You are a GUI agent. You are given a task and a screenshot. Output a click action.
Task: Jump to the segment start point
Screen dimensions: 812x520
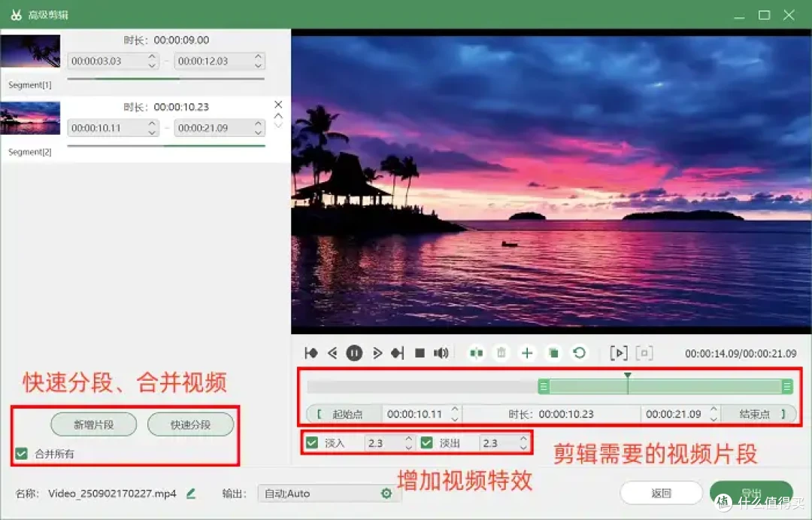[x=311, y=353]
